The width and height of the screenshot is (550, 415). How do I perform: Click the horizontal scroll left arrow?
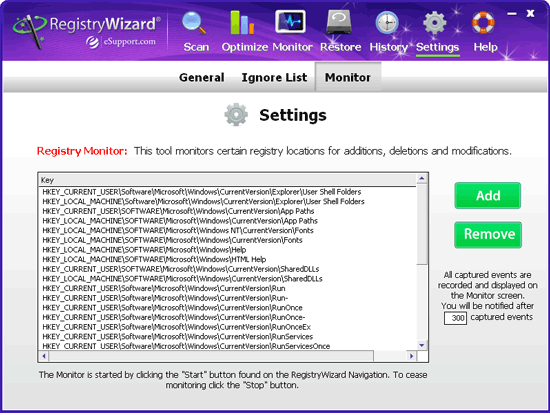click(x=44, y=356)
